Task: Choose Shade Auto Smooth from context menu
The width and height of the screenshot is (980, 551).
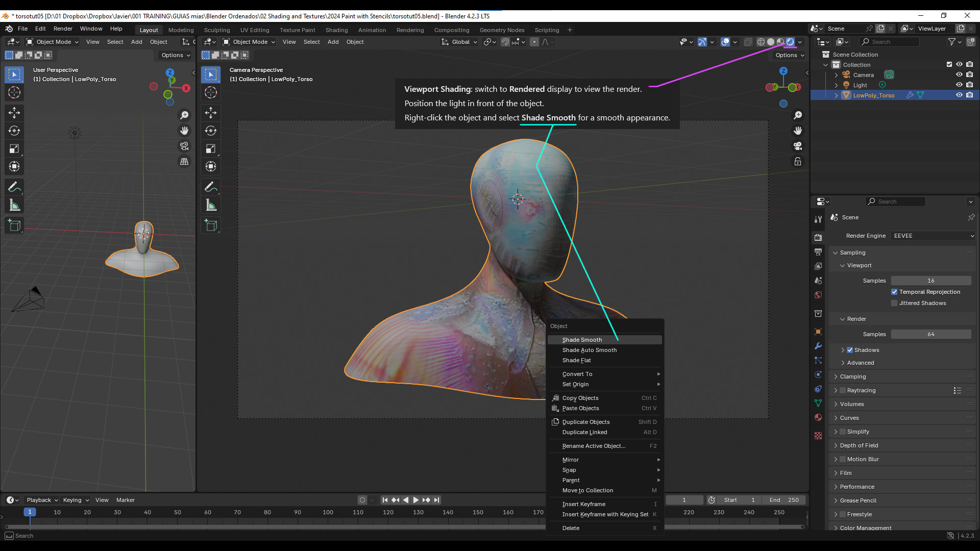Action: (605, 350)
